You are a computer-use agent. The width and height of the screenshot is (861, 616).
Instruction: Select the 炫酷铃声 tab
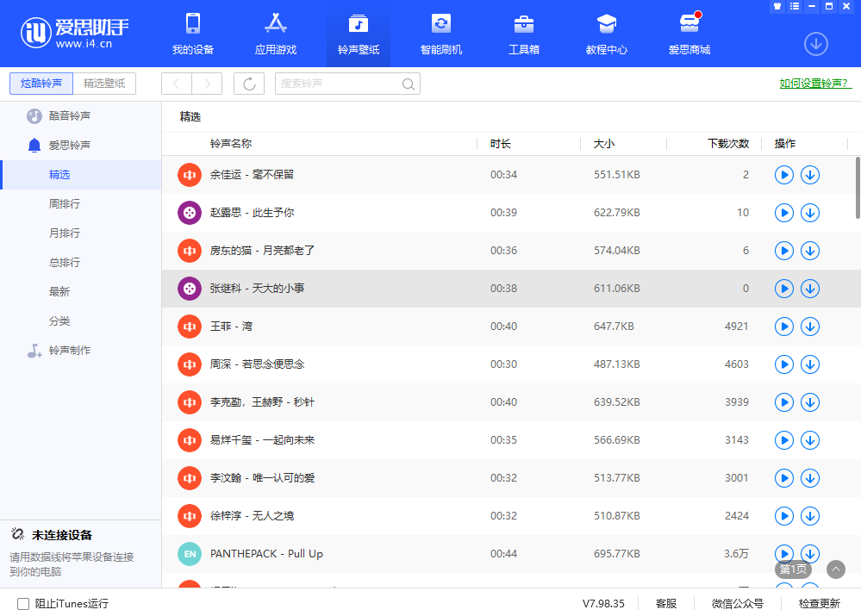coord(41,84)
